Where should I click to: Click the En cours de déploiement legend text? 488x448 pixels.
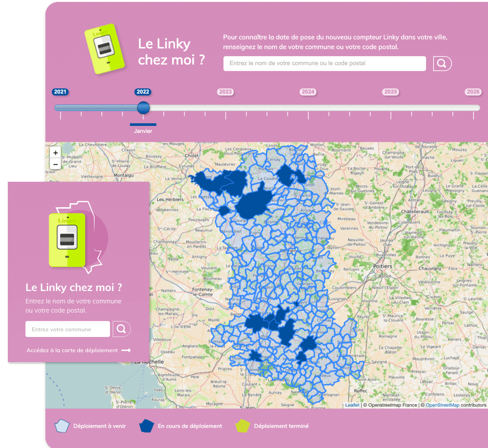point(190,426)
